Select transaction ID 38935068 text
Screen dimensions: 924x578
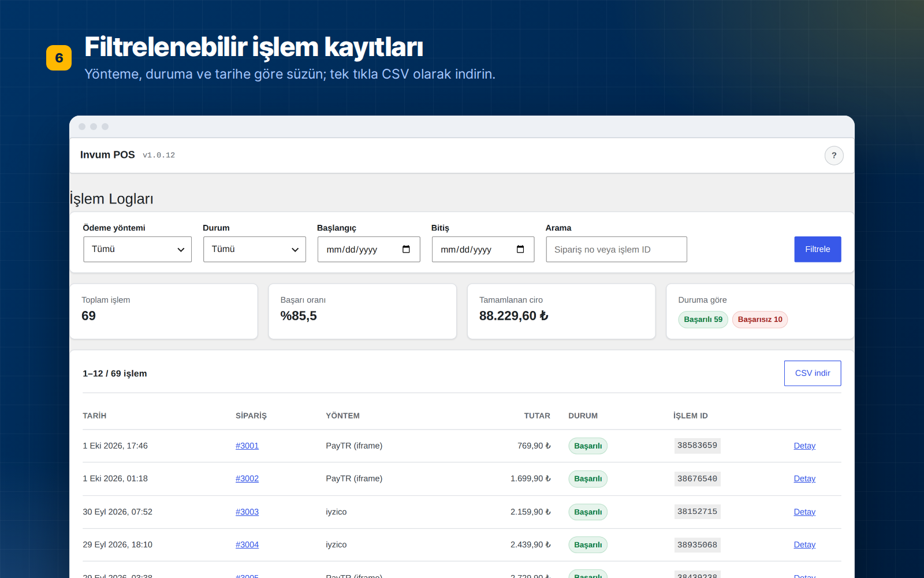click(697, 544)
